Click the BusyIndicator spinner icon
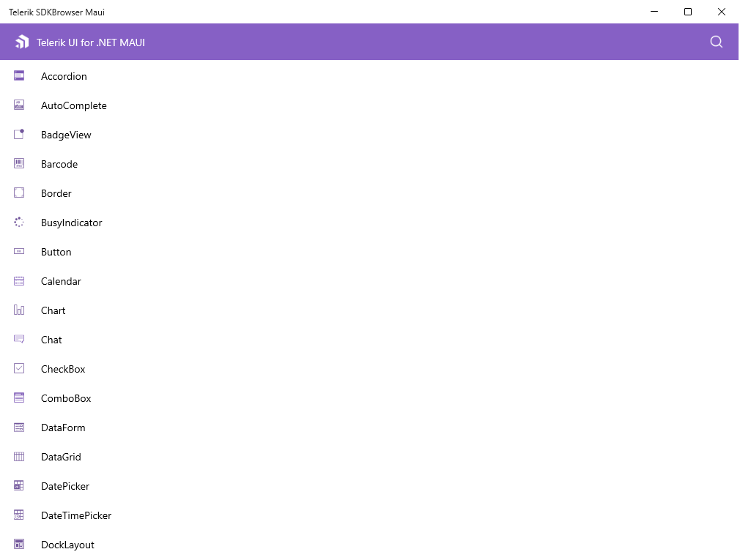This screenshot has height=560, width=740. 18,222
